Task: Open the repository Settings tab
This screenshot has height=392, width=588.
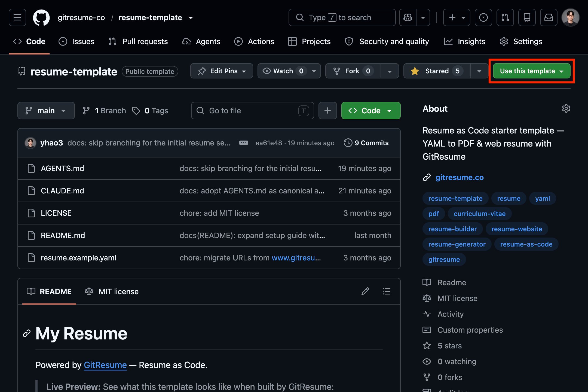Action: pyautogui.click(x=521, y=41)
